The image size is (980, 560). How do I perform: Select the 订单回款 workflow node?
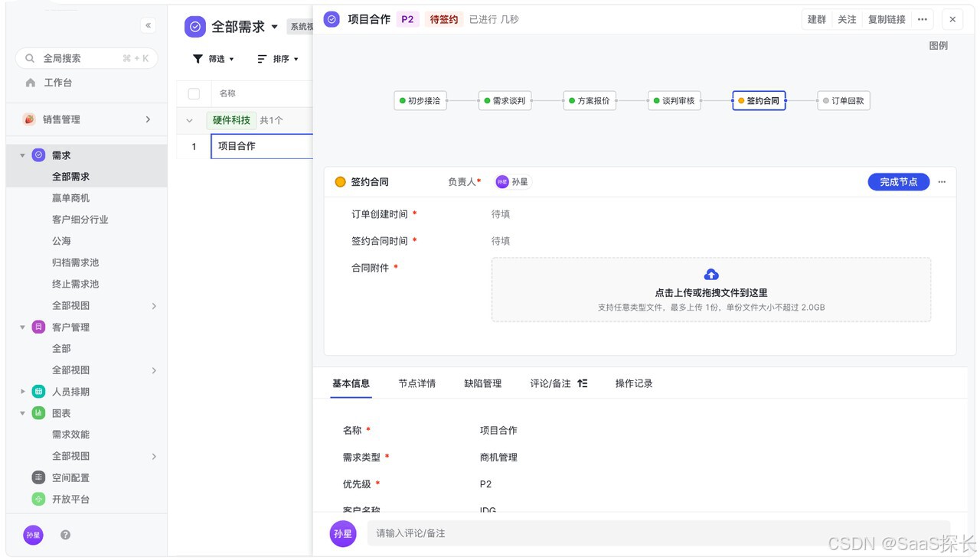(x=844, y=100)
